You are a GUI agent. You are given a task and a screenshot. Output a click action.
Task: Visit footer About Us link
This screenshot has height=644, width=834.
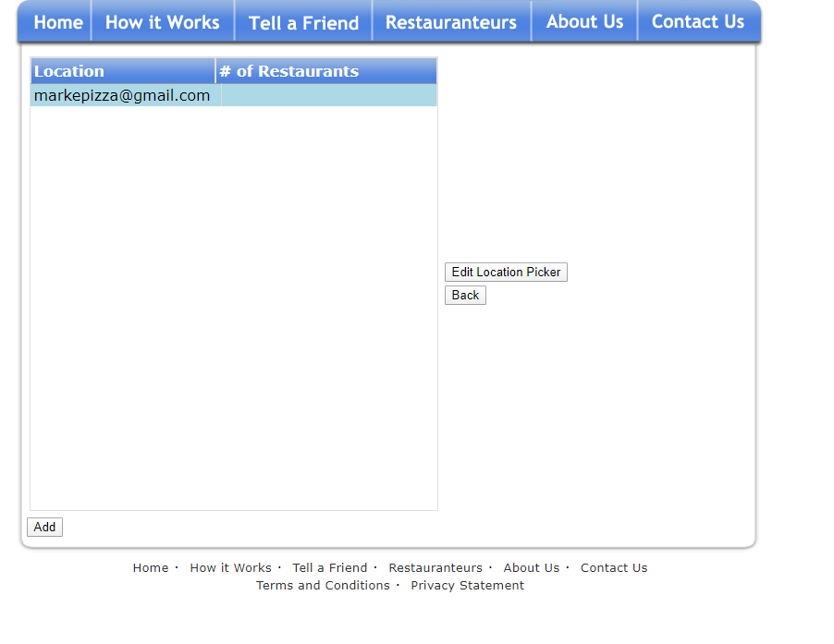(x=532, y=568)
